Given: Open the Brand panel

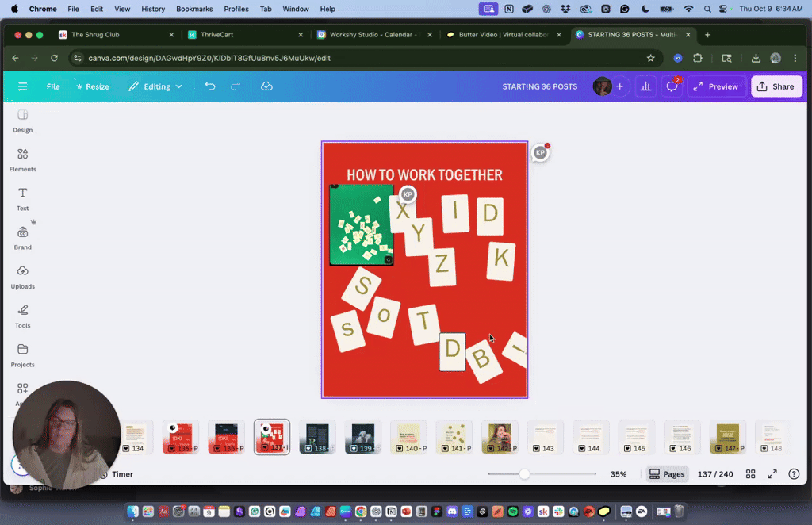Looking at the screenshot, I should tap(22, 238).
